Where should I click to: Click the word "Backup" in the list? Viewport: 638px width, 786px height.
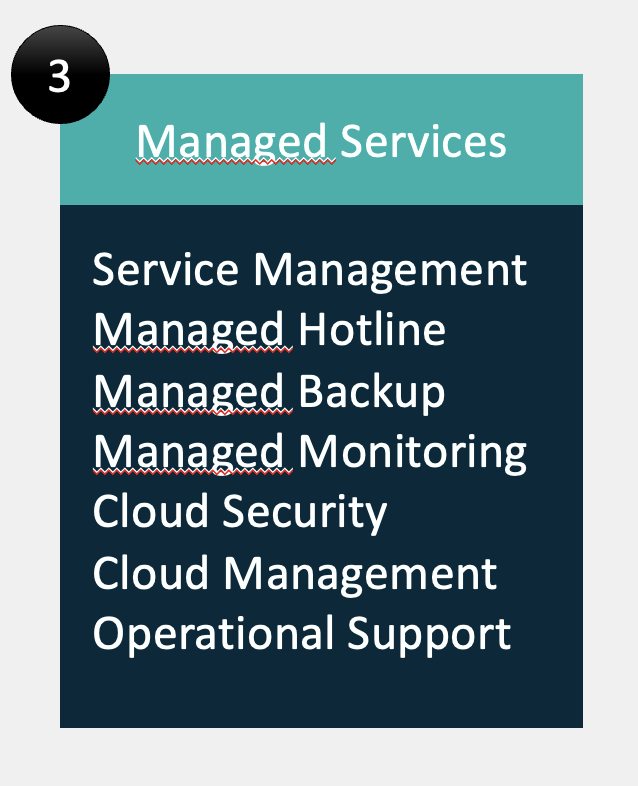pos(371,392)
